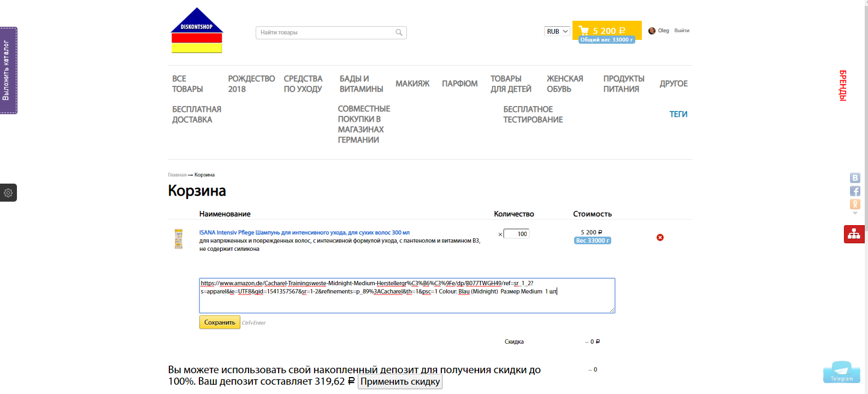Expand the 'Выложить каталог' side panel

8,70
